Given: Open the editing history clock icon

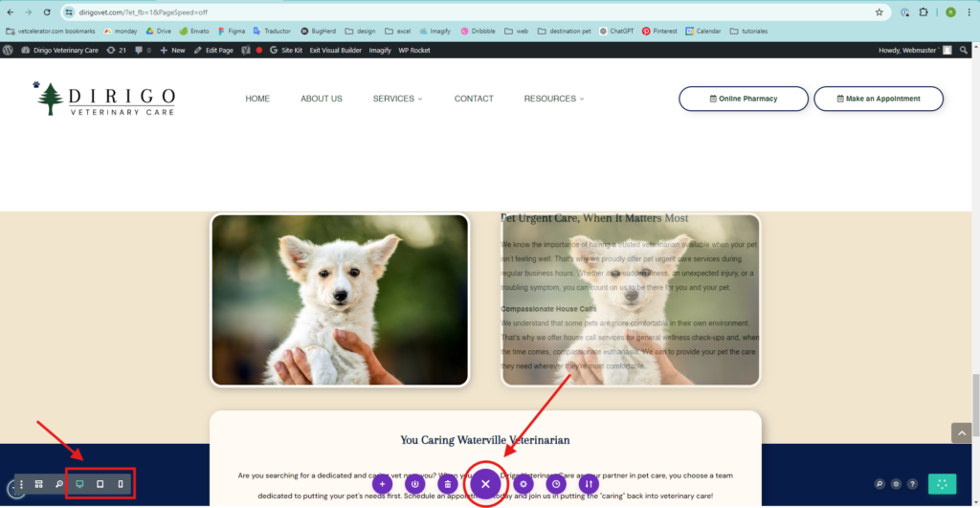Looking at the screenshot, I should [x=556, y=484].
